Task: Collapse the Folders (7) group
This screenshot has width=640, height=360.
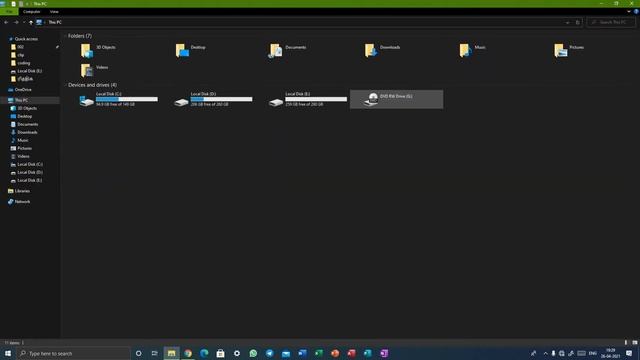Action: (x=65, y=36)
